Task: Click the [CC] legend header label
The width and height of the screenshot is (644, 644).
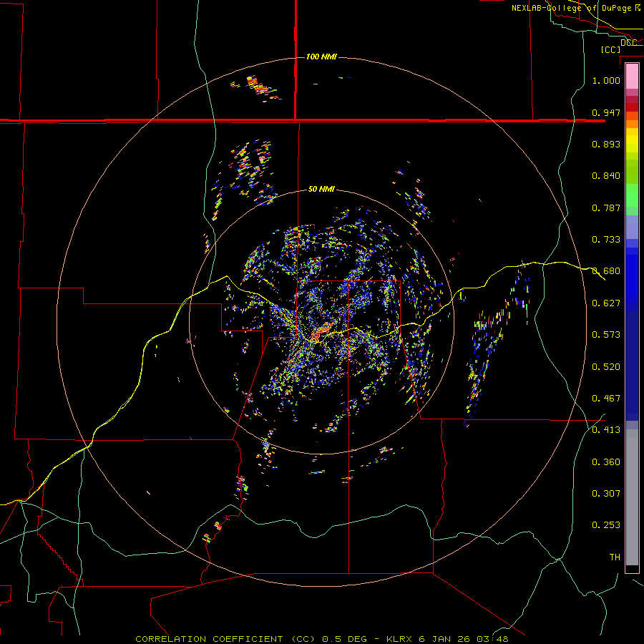Action: pyautogui.click(x=610, y=49)
